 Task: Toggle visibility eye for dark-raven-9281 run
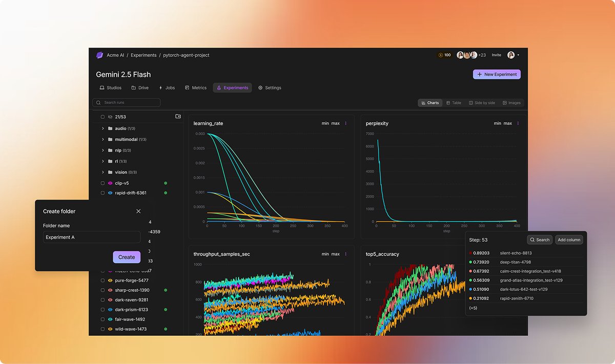(110, 300)
